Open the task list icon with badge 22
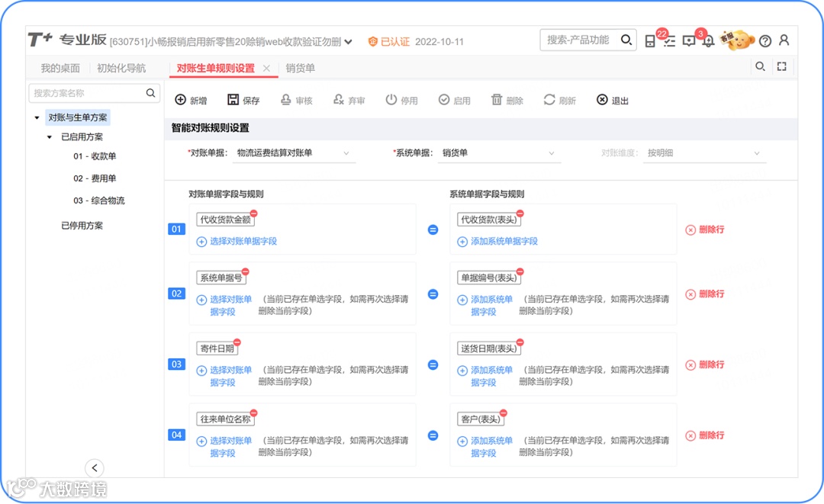 669,41
